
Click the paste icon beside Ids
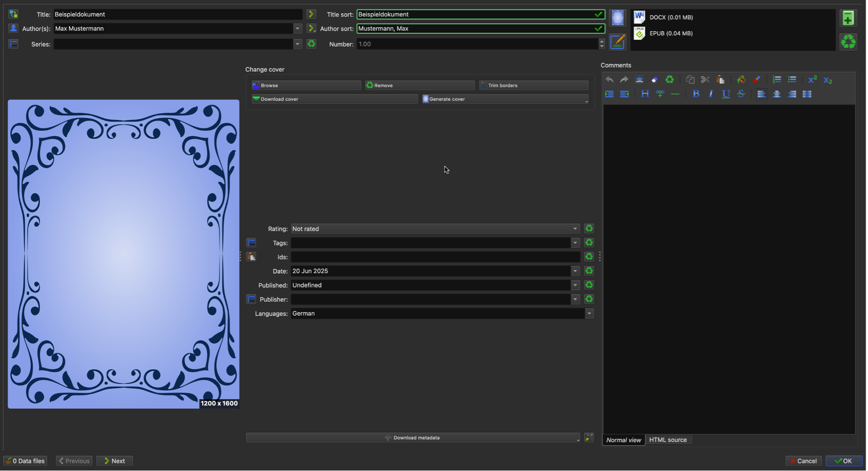251,257
